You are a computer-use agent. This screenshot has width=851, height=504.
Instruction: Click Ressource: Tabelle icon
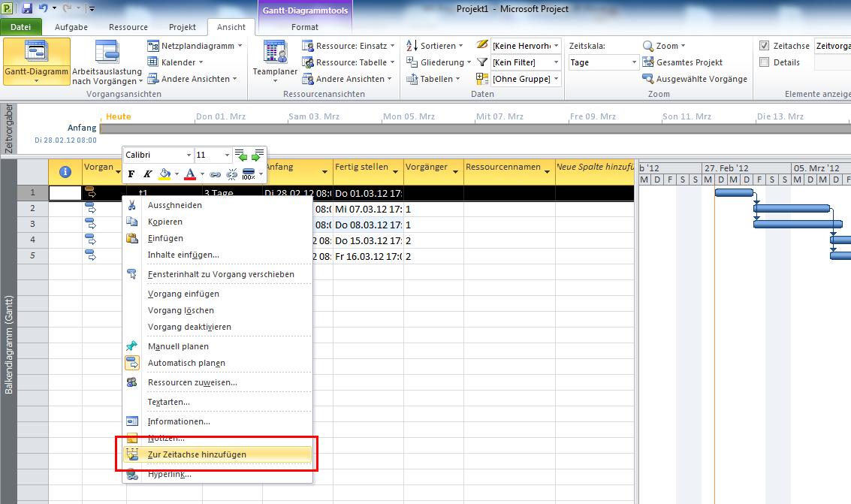[308, 62]
